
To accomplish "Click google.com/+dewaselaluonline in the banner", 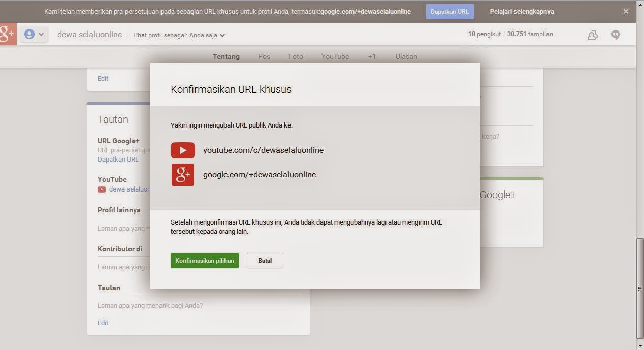I will coord(366,11).
